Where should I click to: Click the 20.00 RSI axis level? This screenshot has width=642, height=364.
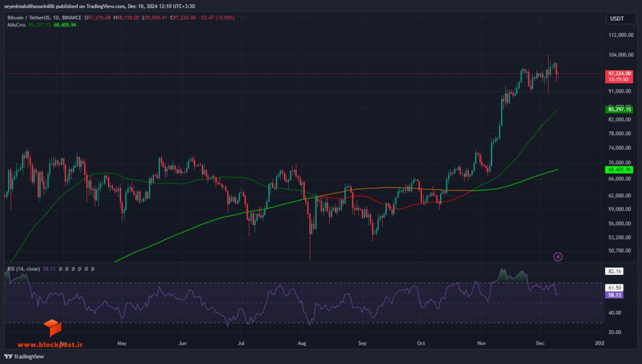(614, 332)
